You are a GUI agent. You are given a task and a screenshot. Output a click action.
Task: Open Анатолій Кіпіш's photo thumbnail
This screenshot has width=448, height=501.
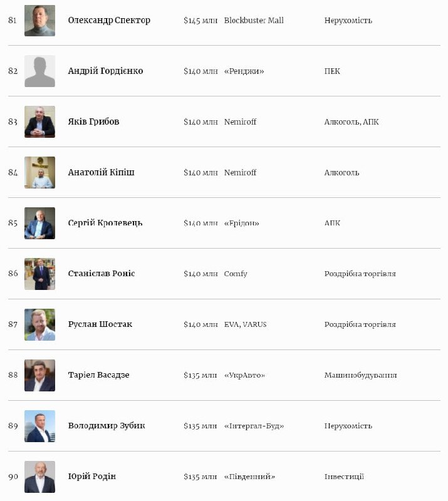coord(39,173)
